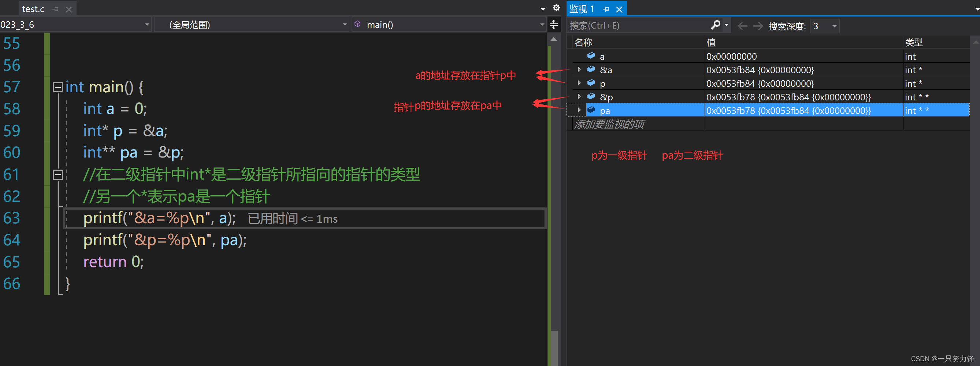
Task: Click the previous search result arrow
Action: tap(742, 26)
